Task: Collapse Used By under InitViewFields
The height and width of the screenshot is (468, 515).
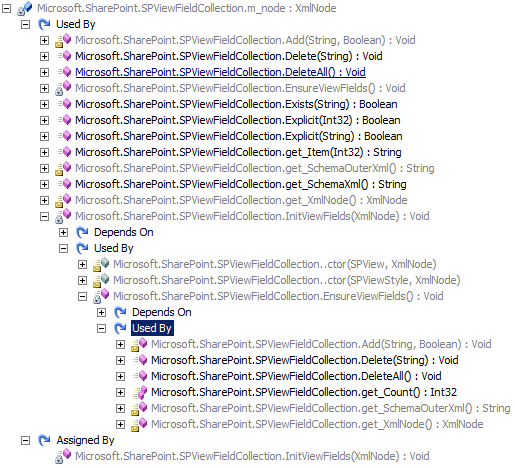Action: click(63, 248)
